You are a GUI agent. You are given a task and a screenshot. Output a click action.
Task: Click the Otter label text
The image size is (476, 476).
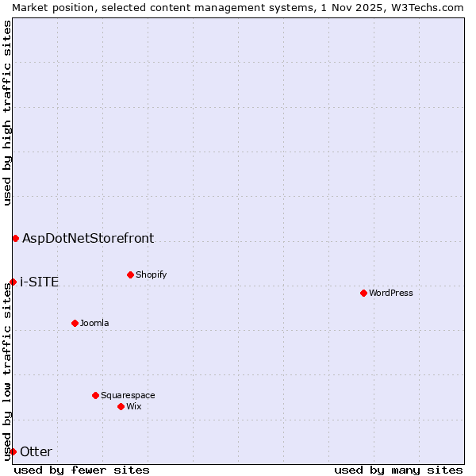click(x=36, y=451)
